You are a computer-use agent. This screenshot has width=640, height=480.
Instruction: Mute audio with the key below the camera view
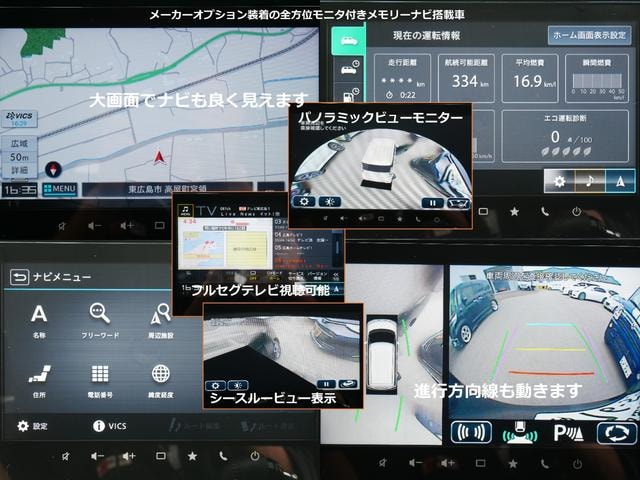coord(382,463)
